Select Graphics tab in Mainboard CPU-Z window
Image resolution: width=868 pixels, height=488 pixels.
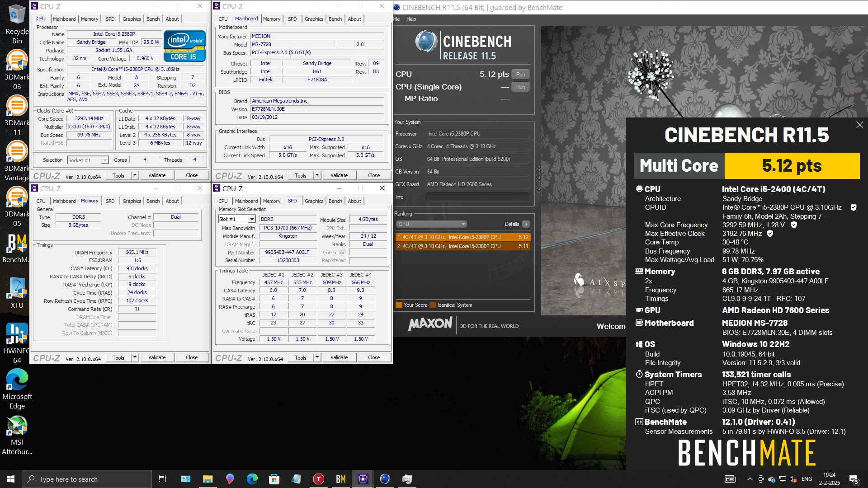tap(314, 19)
